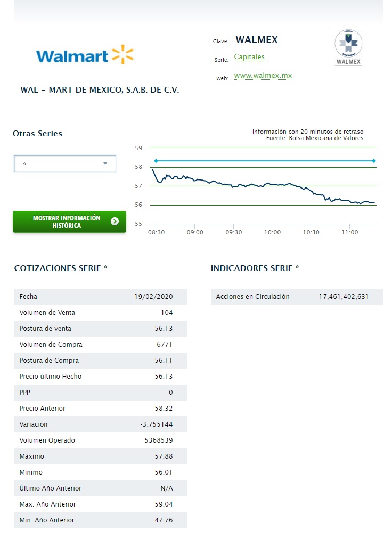Click the 08:30 time axis label
Image resolution: width=392 pixels, height=539 pixels.
click(156, 232)
